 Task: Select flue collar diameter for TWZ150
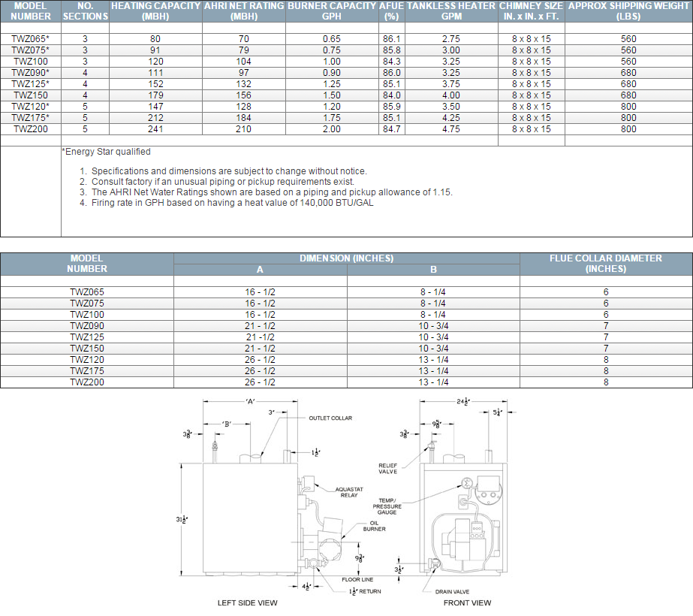tap(606, 349)
